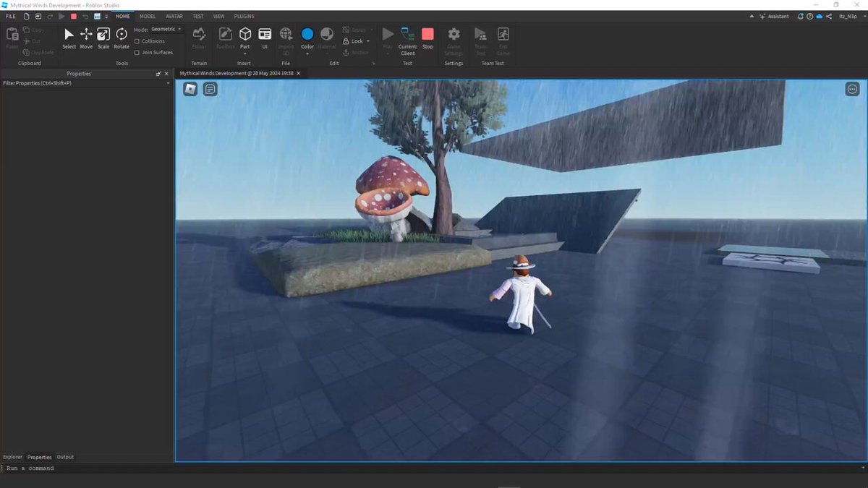Click the share icon
This screenshot has width=868, height=488.
pyautogui.click(x=829, y=16)
